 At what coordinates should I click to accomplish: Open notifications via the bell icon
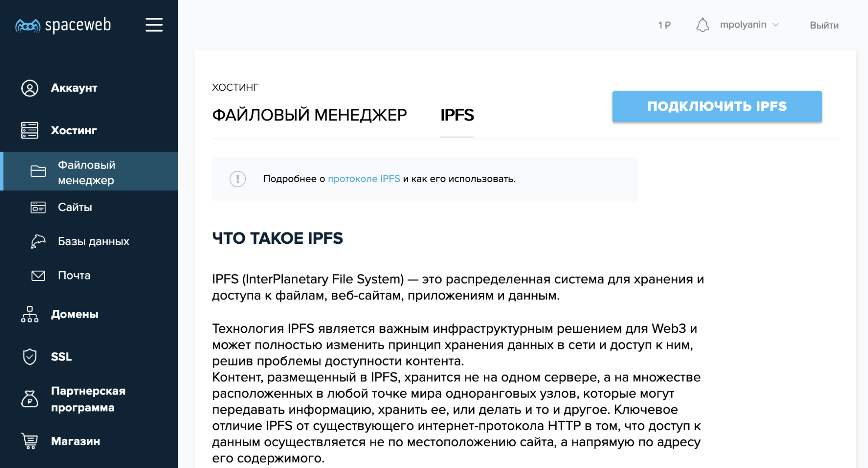pyautogui.click(x=703, y=25)
